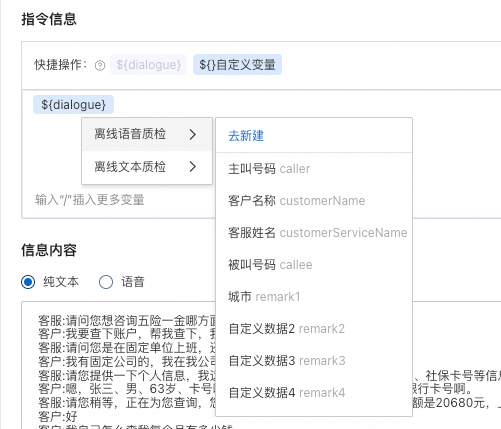
Task: Select variable 自定义数据2 remark2
Action: click(314, 329)
